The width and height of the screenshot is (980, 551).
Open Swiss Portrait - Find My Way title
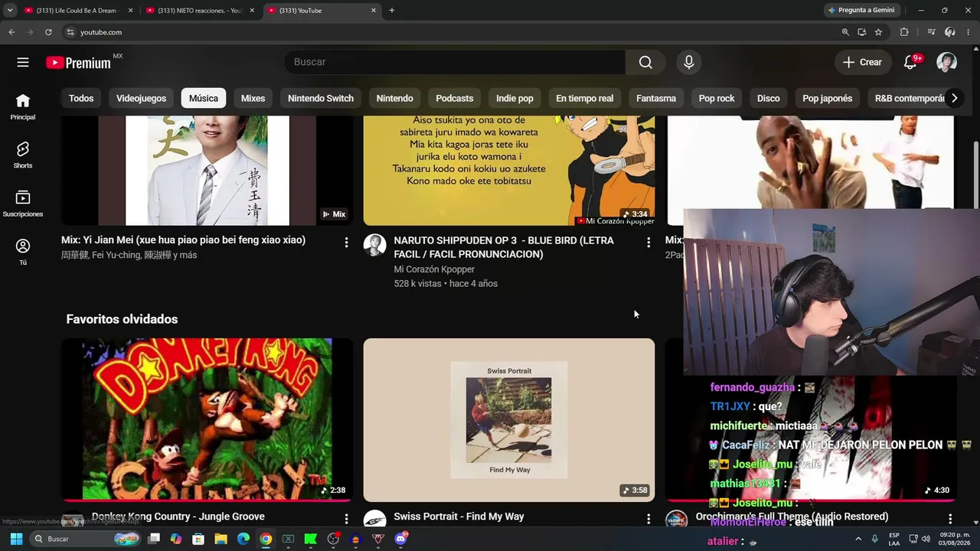coord(459,517)
